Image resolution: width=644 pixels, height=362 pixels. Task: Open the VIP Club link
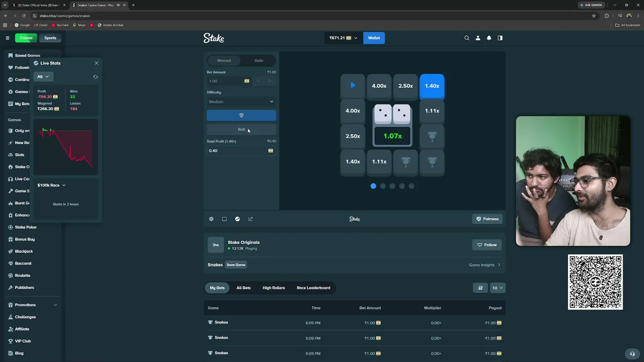pos(20,341)
